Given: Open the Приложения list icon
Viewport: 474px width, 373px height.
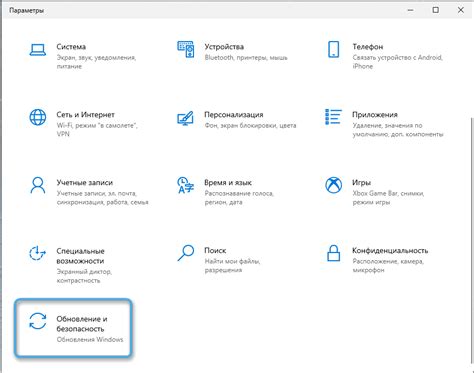Looking at the screenshot, I should pyautogui.click(x=333, y=117).
